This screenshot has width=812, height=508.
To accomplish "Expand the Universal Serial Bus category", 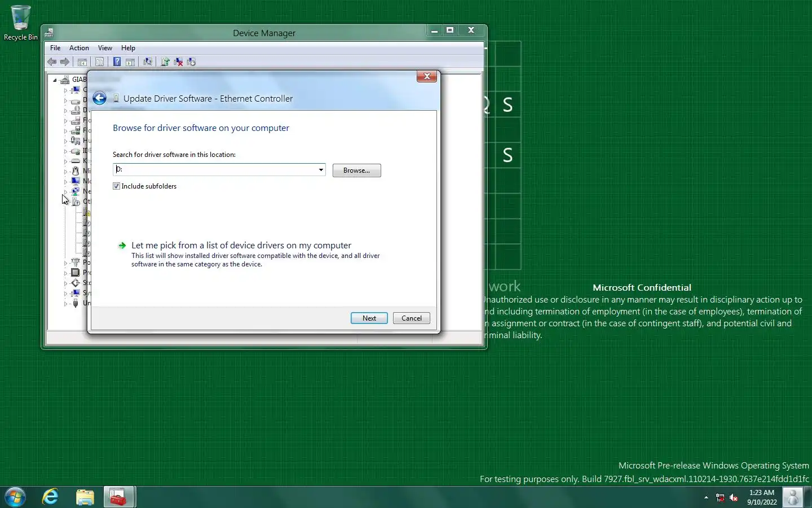I will pyautogui.click(x=65, y=304).
